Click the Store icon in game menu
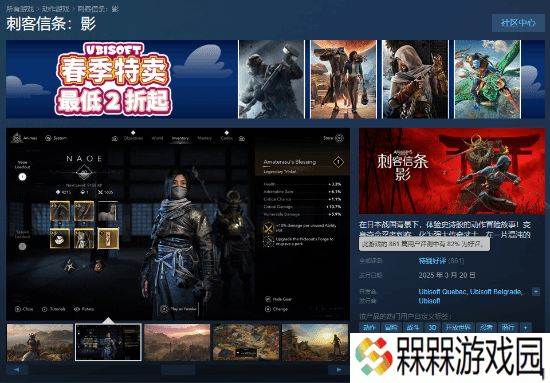550x383 pixels. pyautogui.click(x=339, y=138)
